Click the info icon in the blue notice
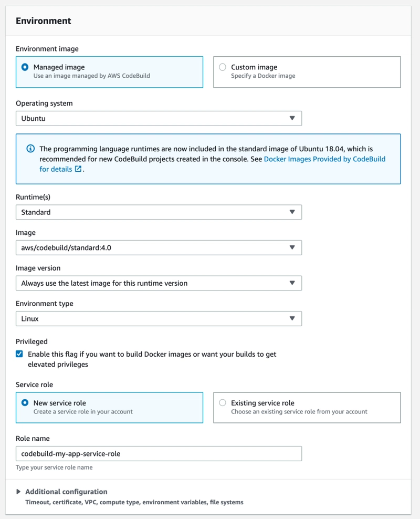The image size is (420, 519). pyautogui.click(x=30, y=149)
